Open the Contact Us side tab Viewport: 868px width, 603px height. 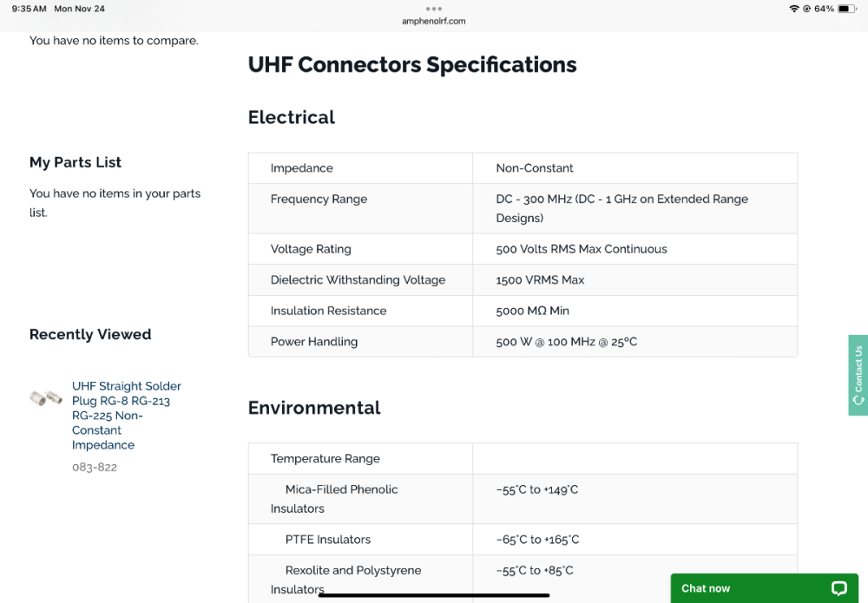pos(858,373)
